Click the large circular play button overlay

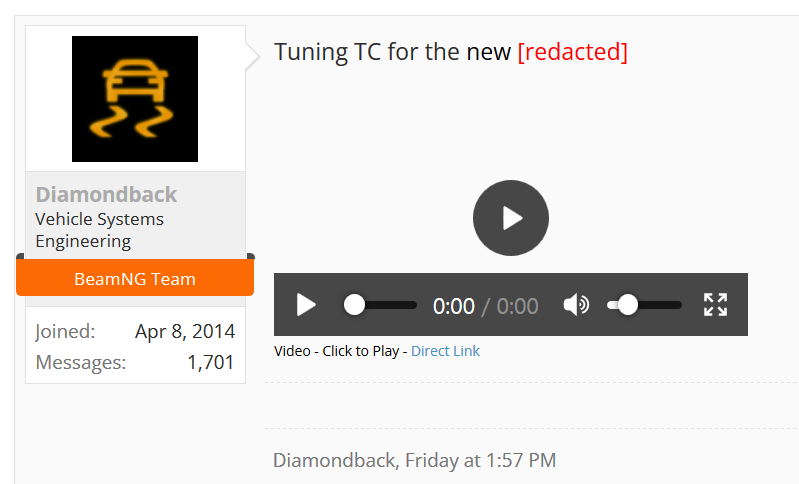pos(511,218)
